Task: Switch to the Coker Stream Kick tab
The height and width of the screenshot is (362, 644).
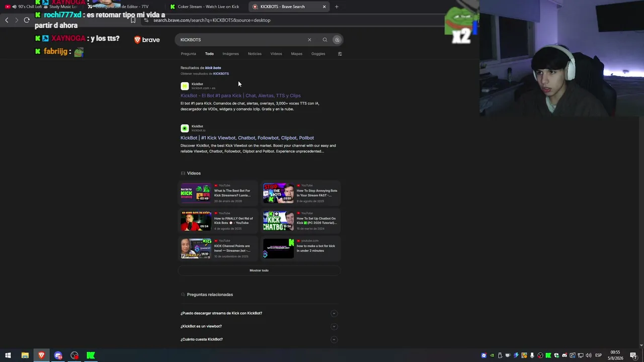Action: point(206,7)
